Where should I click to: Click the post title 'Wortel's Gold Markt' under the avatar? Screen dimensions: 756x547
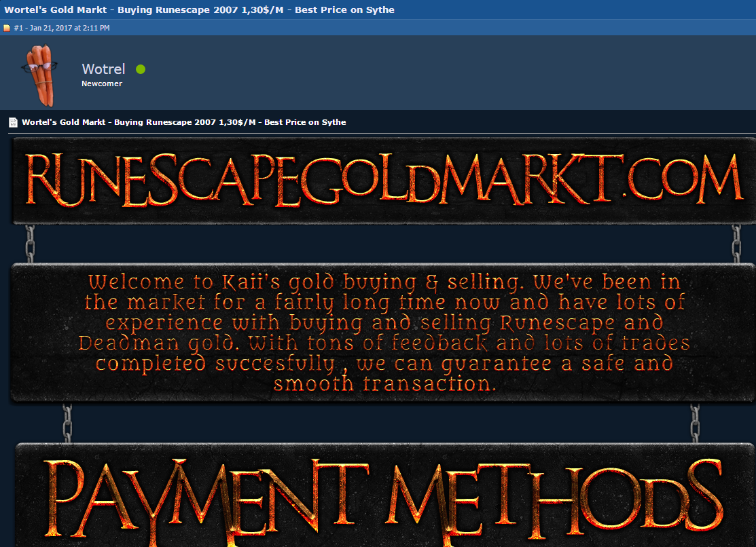(x=183, y=122)
